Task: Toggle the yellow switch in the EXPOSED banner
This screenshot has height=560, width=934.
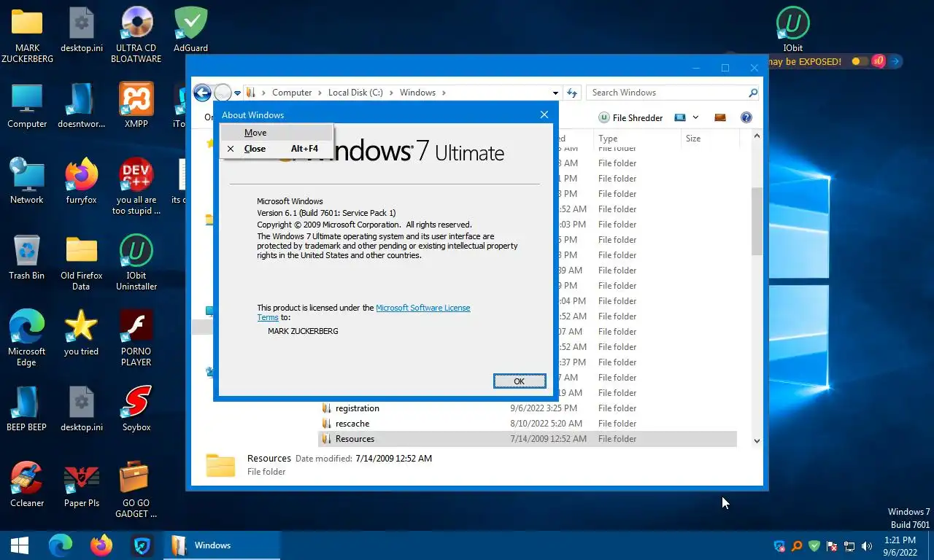Action: [x=860, y=62]
